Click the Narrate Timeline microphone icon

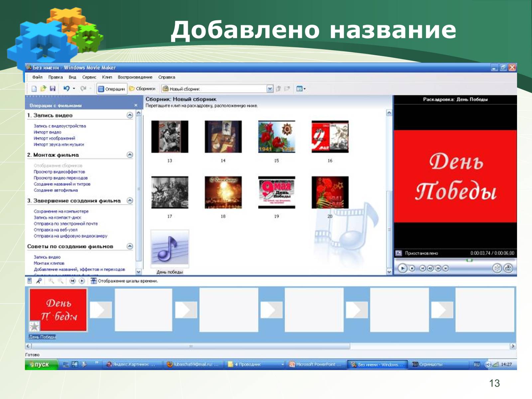click(39, 281)
